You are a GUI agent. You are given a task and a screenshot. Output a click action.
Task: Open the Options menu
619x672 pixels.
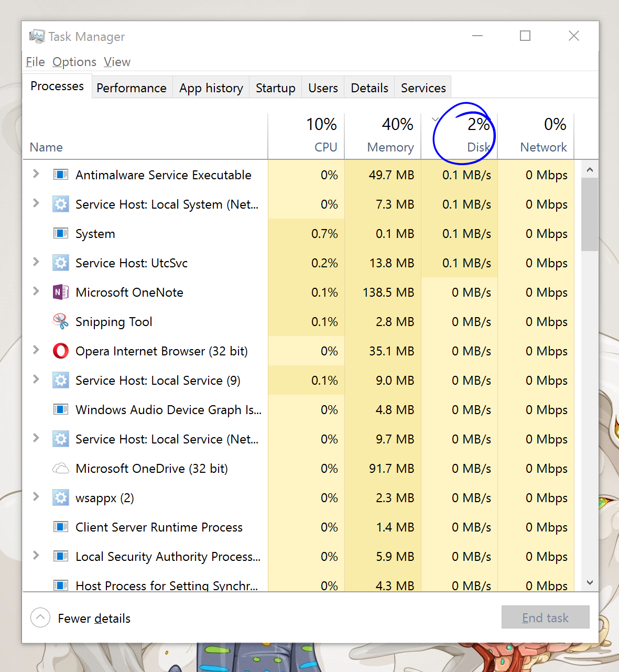74,62
